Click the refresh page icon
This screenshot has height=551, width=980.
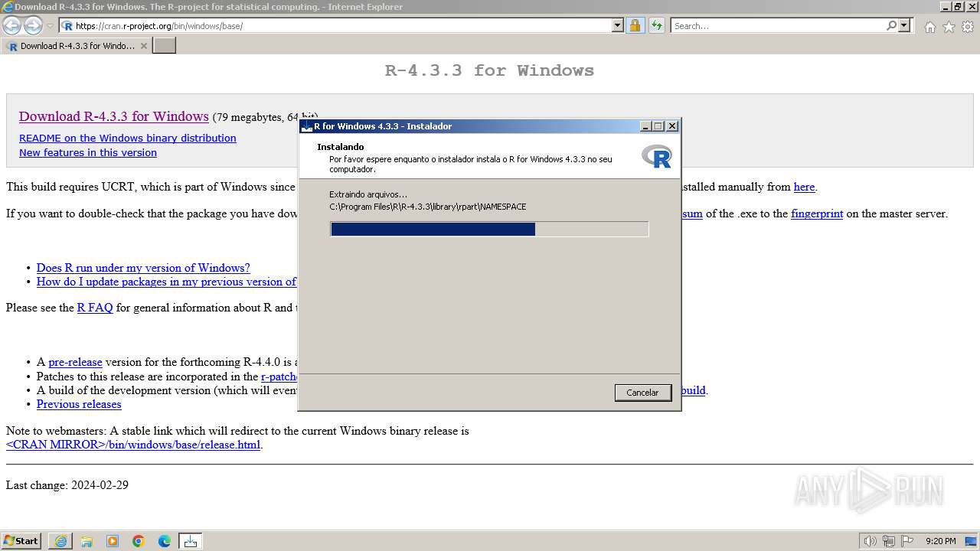point(656,25)
